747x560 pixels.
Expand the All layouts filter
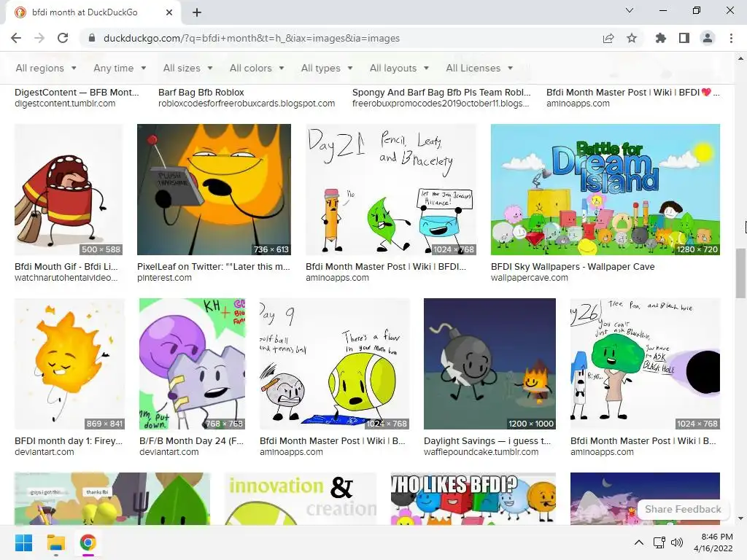click(x=399, y=68)
